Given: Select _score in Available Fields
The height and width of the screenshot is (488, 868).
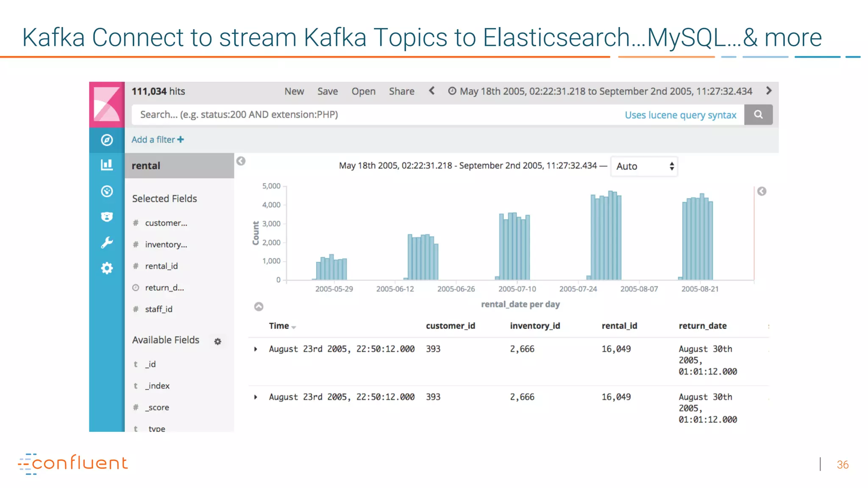Looking at the screenshot, I should [x=157, y=408].
